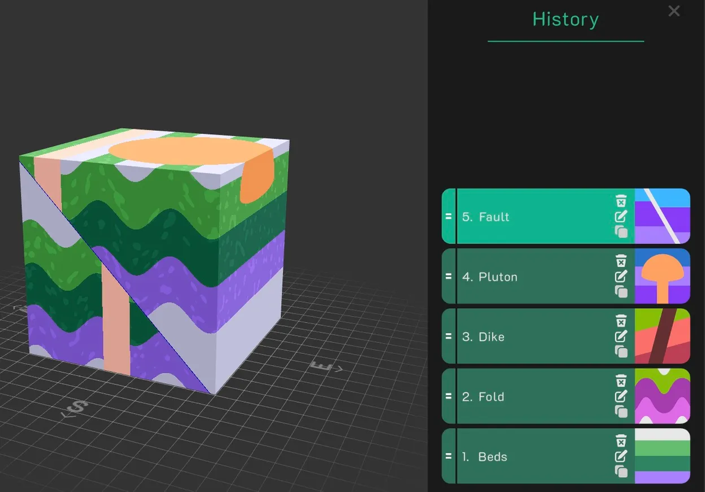Click the Beds layer thumbnail

coord(662,456)
